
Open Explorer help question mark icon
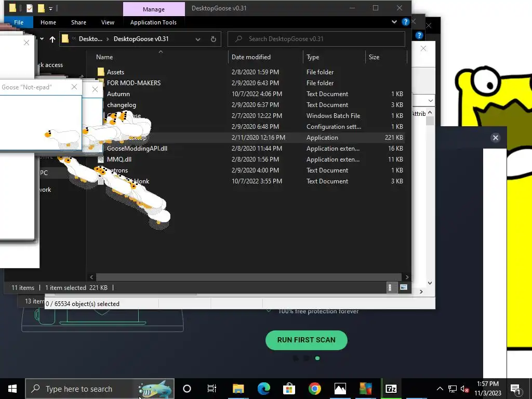click(405, 22)
